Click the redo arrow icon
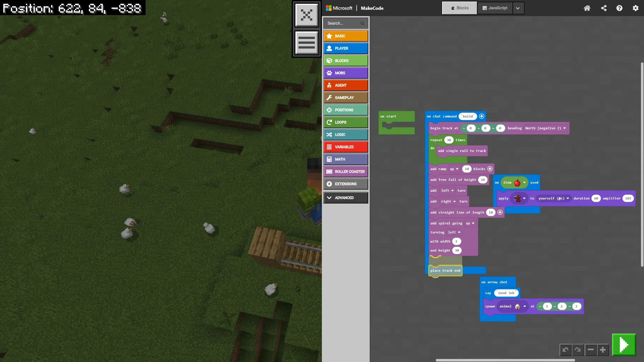Screen dimensions: 644x362 (x=578, y=350)
